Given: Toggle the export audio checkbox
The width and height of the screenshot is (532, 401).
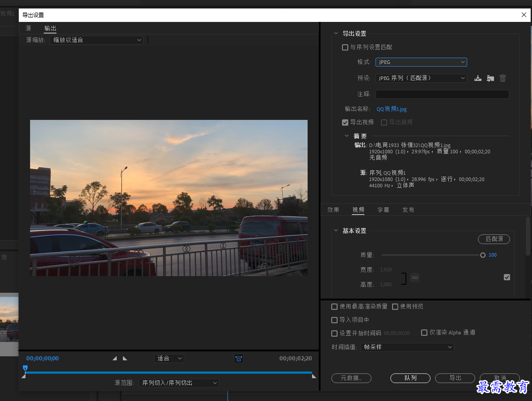Looking at the screenshot, I should click(x=384, y=122).
